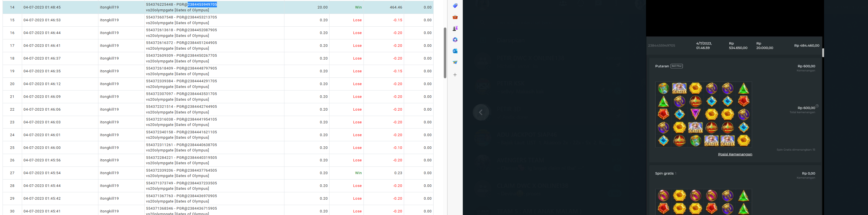The width and height of the screenshot is (868, 215).
Task: Select the purple triangle gem in Putaran grid
Action: [696, 114]
